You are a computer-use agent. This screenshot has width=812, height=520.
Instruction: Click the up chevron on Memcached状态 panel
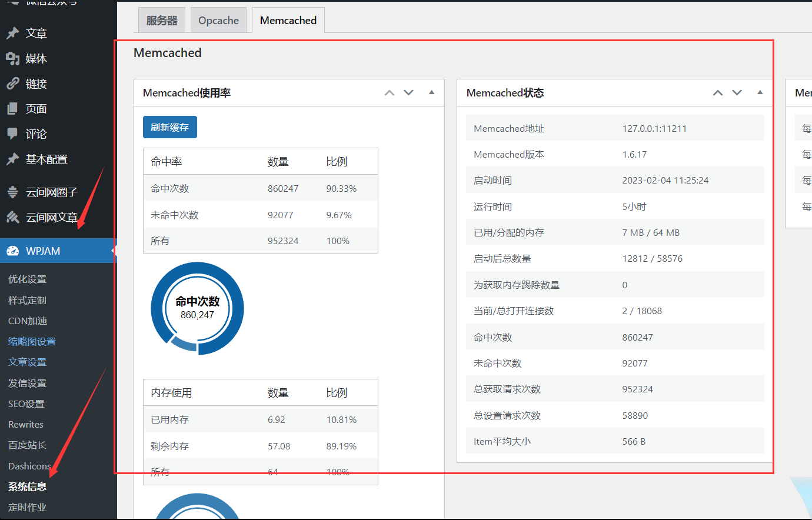click(x=717, y=92)
